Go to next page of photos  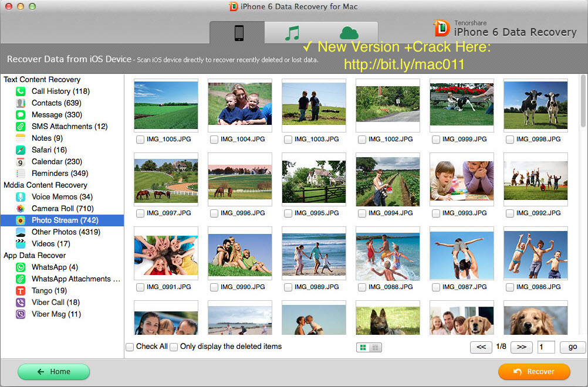(521, 347)
